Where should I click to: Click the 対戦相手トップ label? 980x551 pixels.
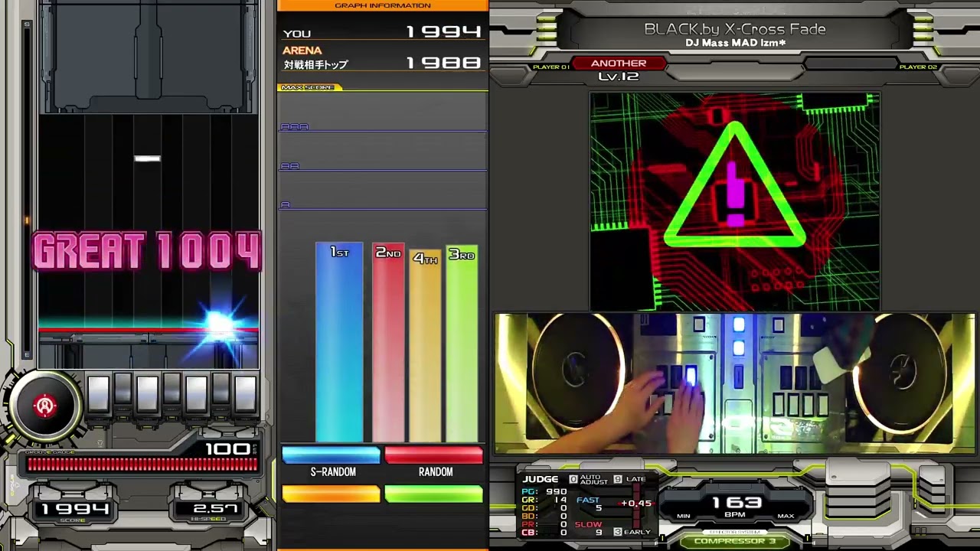pyautogui.click(x=315, y=65)
